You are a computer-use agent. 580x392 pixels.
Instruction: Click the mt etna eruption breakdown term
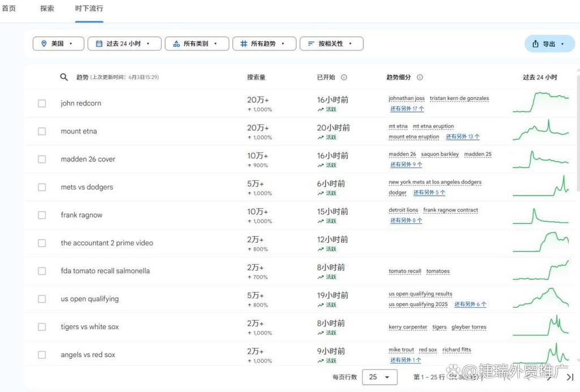pos(433,126)
